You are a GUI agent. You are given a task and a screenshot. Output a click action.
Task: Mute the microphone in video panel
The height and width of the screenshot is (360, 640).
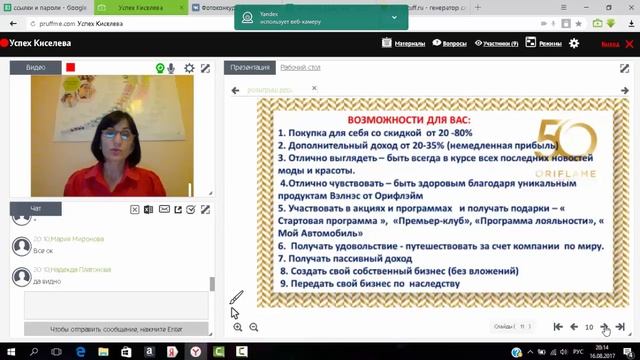171,68
